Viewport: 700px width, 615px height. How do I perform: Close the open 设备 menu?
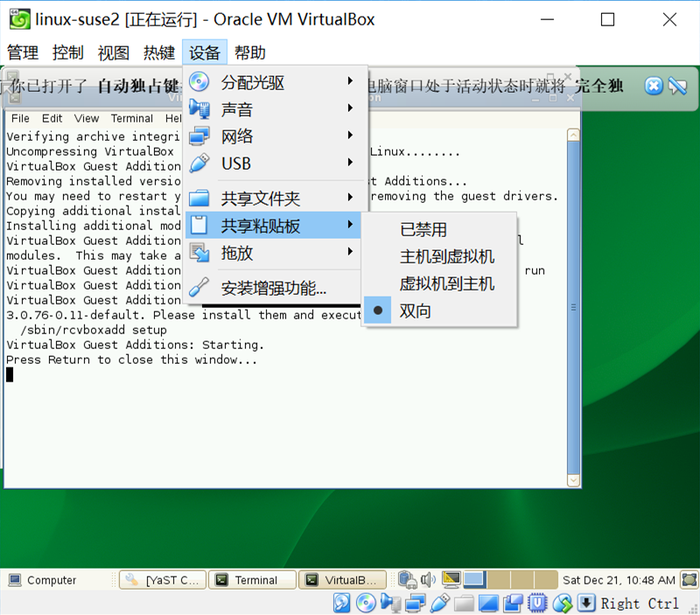(205, 52)
